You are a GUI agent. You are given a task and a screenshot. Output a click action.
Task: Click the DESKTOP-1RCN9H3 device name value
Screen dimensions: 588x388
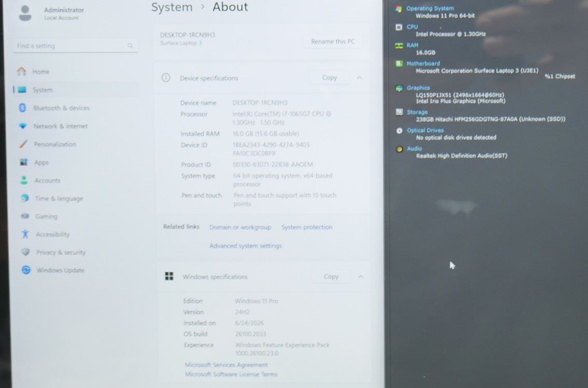[260, 102]
